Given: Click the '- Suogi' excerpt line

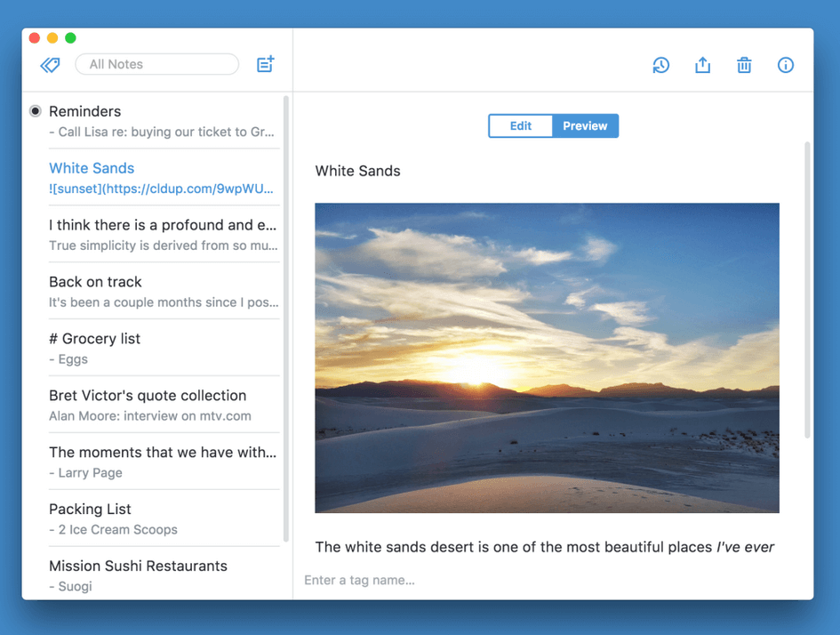Looking at the screenshot, I should click(70, 586).
